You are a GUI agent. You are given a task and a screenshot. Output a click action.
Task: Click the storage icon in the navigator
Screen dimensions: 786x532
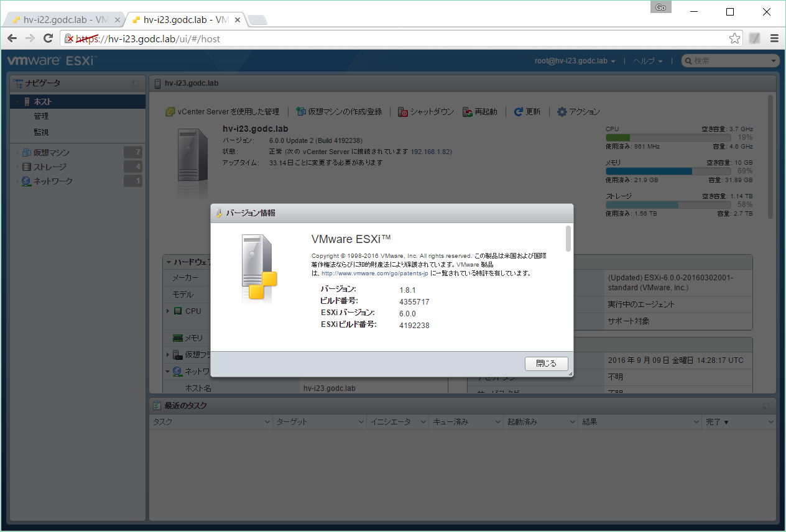click(x=27, y=167)
